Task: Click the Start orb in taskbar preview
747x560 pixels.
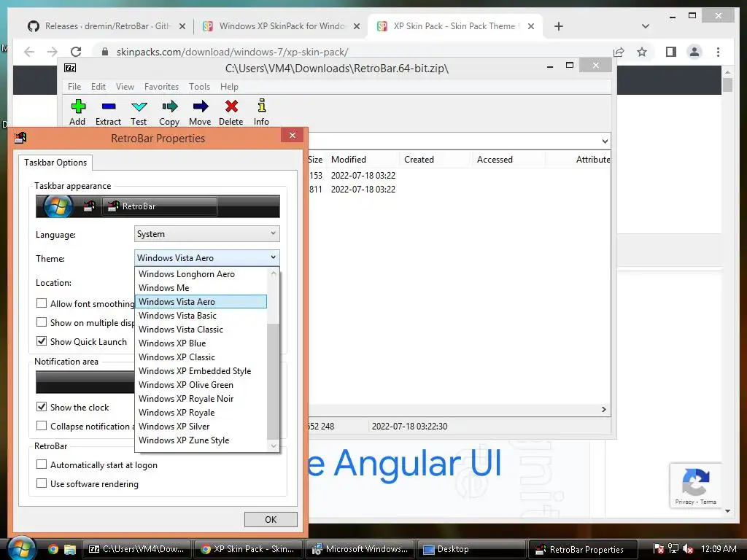Action: (58, 206)
